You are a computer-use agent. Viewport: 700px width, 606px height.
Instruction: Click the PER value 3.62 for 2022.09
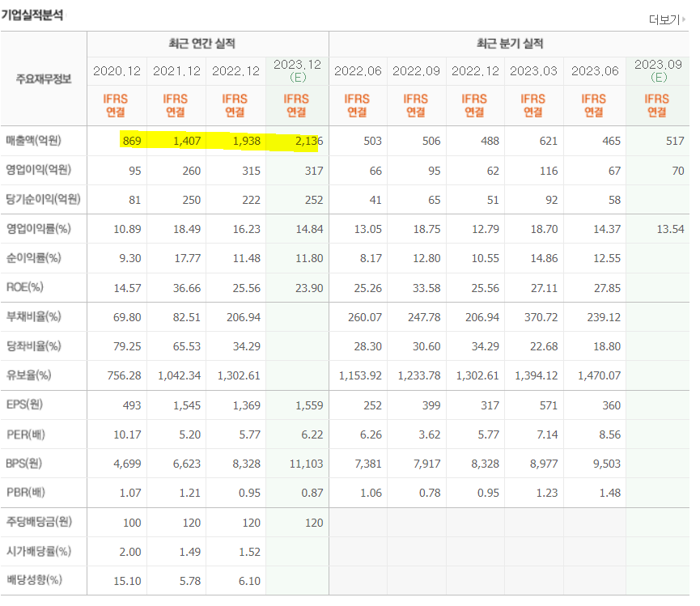point(430,434)
